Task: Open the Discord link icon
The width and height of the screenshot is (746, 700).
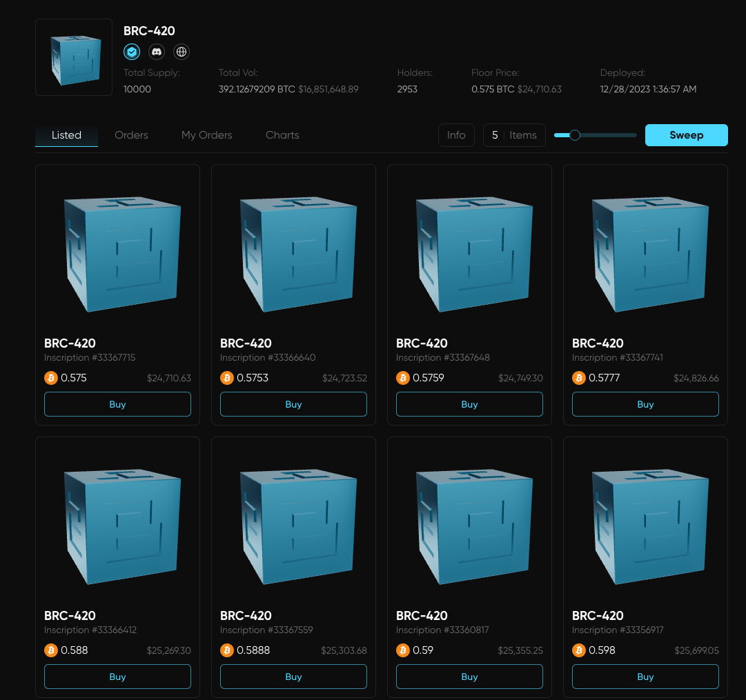Action: 157,52
